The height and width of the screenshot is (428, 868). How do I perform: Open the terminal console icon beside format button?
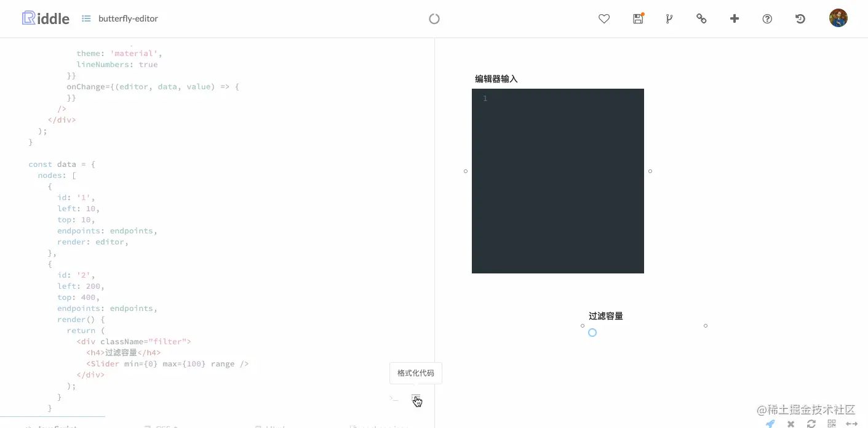394,398
